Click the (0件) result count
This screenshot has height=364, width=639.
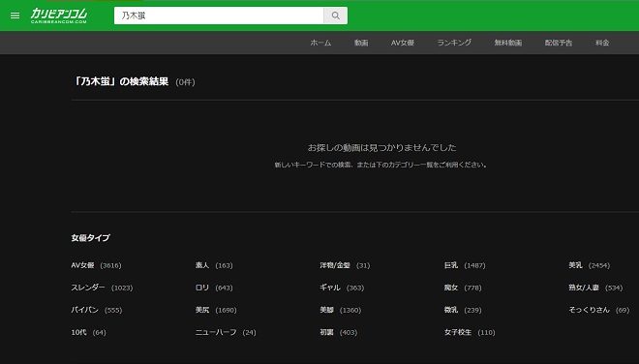pyautogui.click(x=186, y=82)
